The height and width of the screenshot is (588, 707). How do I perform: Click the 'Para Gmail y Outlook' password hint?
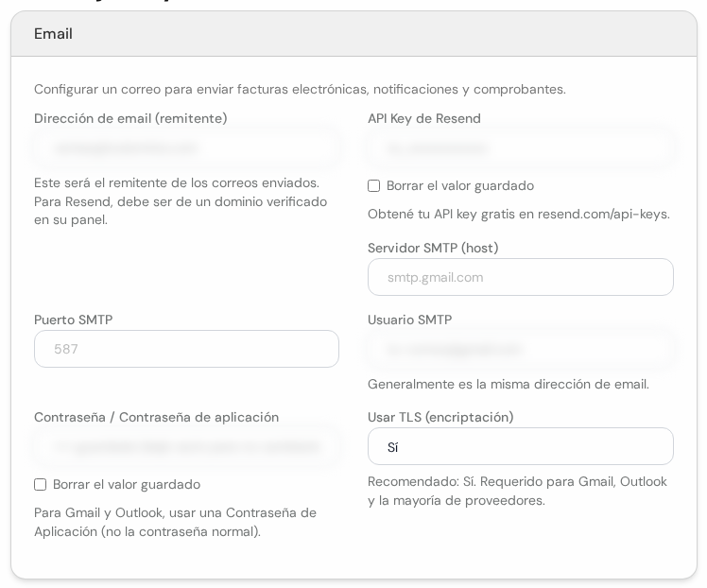[x=176, y=522]
